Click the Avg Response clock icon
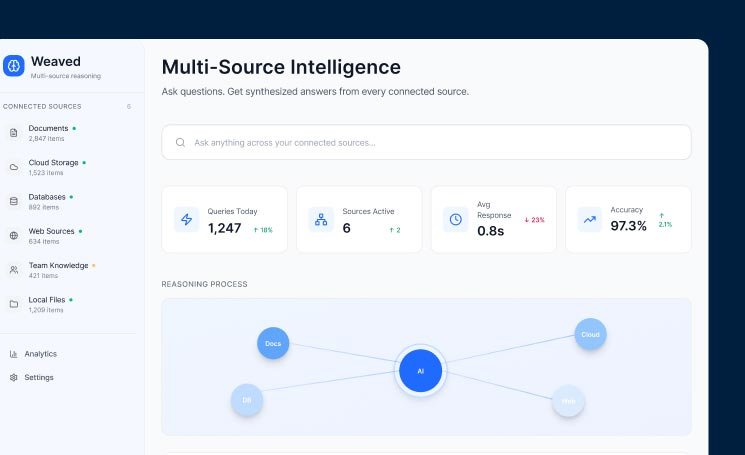The image size is (745, 455). pos(456,219)
